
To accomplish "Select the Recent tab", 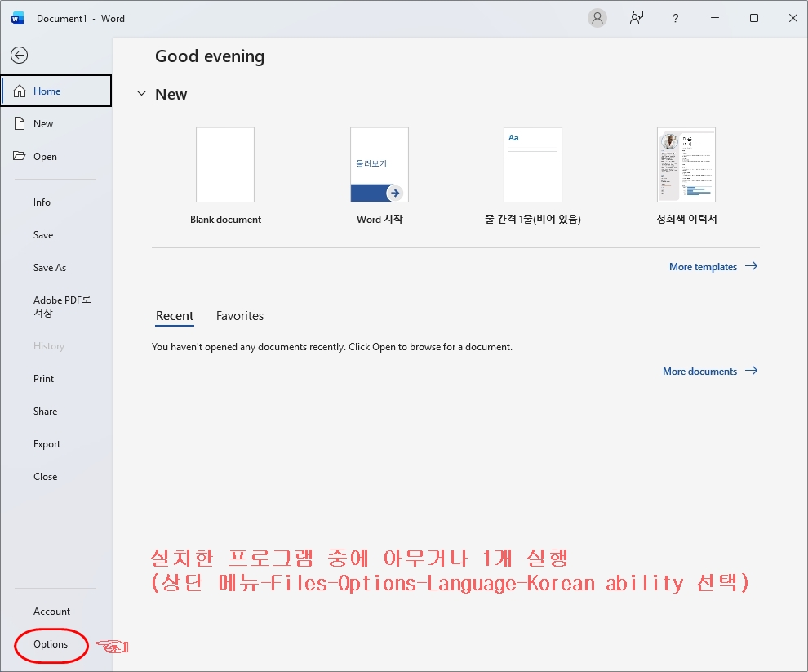I will point(175,316).
